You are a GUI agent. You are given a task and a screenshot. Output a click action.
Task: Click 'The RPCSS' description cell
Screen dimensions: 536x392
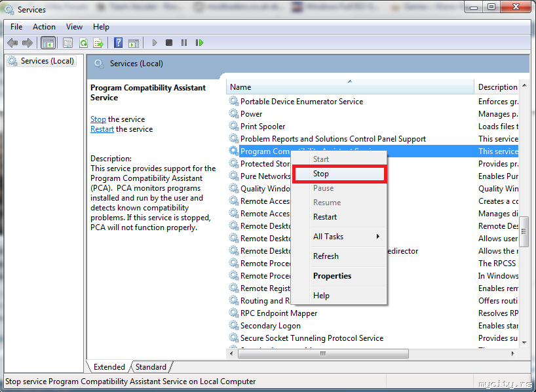497,264
